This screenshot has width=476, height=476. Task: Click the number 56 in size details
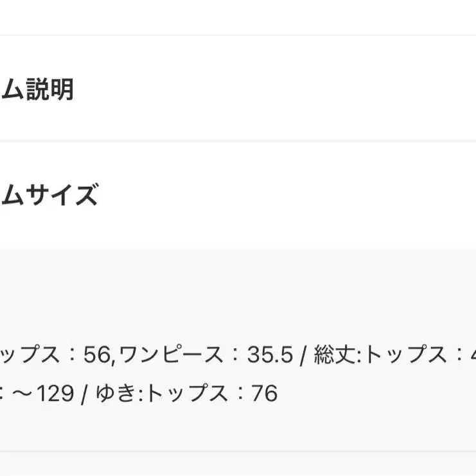point(98,354)
